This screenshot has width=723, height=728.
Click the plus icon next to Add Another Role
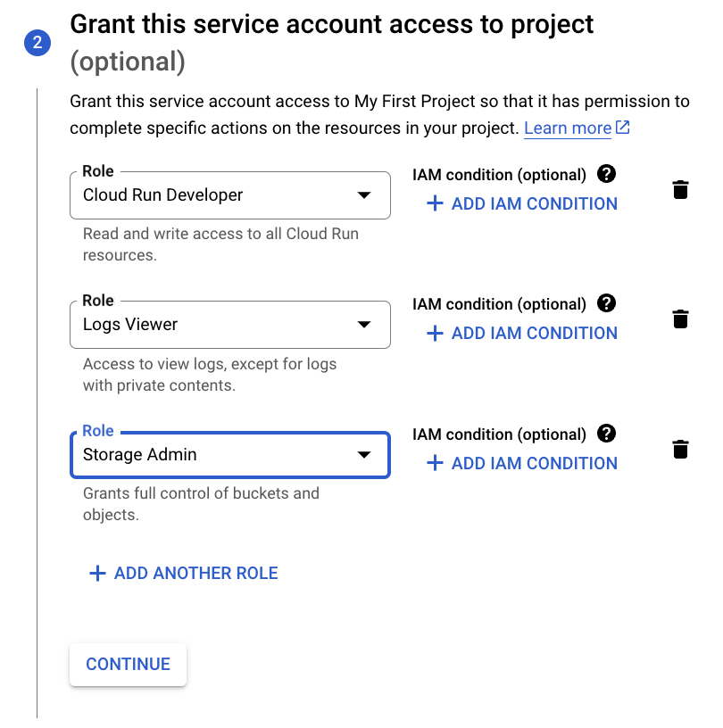97,574
